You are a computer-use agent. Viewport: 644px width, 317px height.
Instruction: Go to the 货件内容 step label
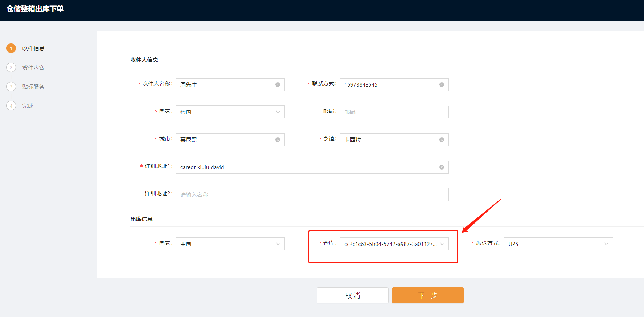click(33, 68)
